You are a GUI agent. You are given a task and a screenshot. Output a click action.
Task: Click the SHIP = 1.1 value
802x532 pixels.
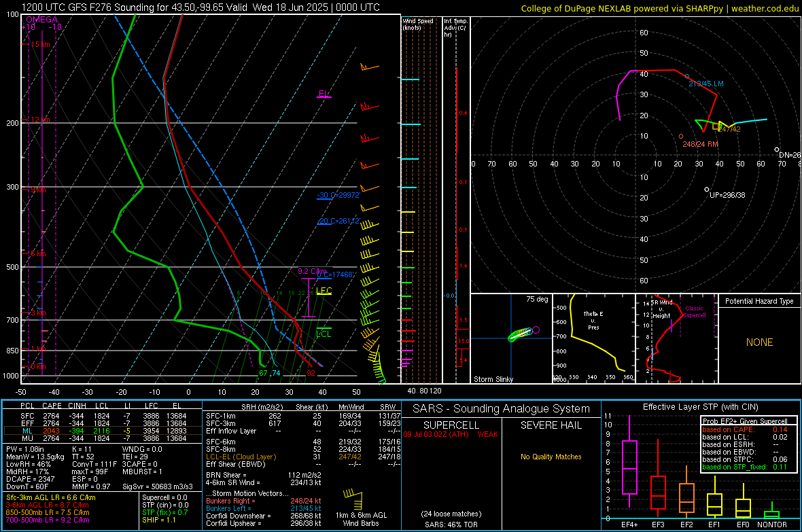coord(158,520)
